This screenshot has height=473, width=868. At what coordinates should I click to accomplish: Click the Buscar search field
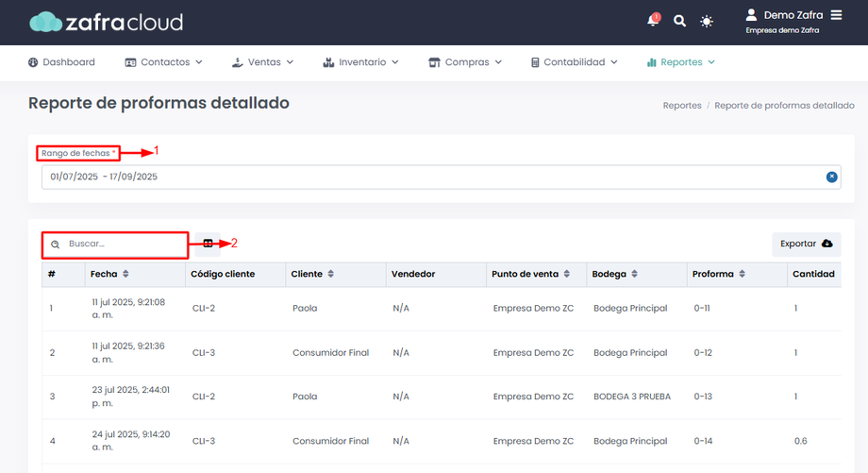click(x=115, y=244)
